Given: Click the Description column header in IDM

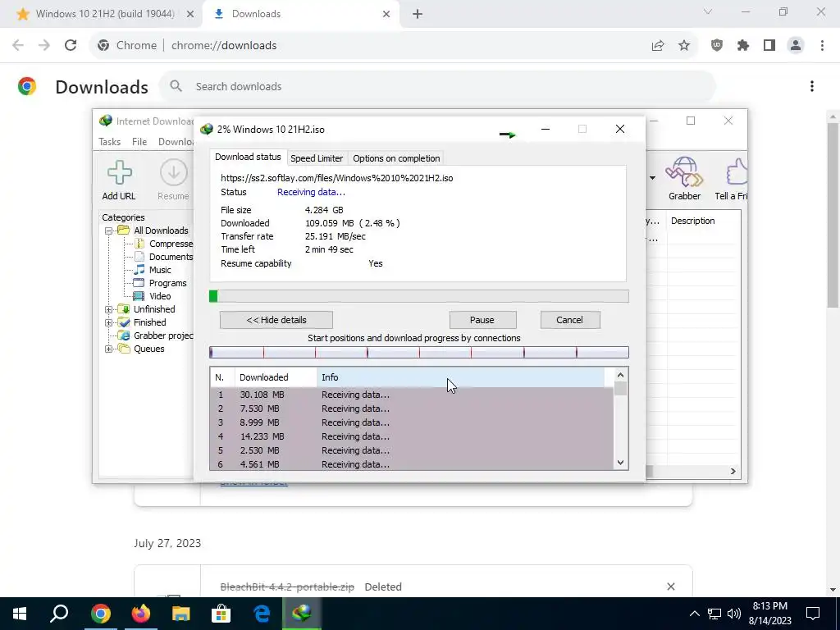Looking at the screenshot, I should (703, 221).
